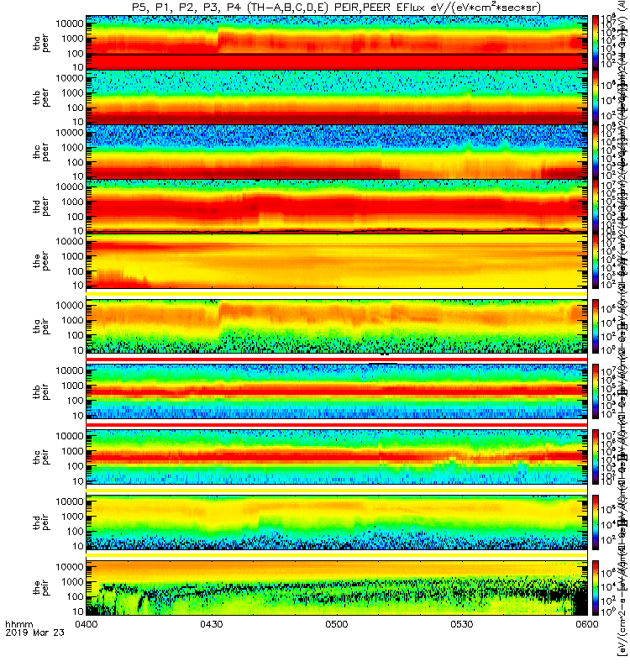Click the 0400 time tick label
The width and height of the screenshot is (630, 672).
[x=87, y=624]
